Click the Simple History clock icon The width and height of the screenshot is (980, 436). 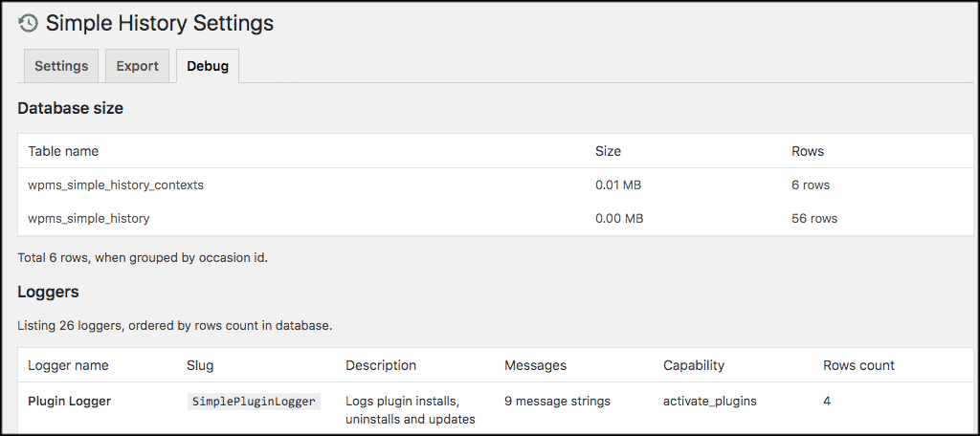pos(29,24)
